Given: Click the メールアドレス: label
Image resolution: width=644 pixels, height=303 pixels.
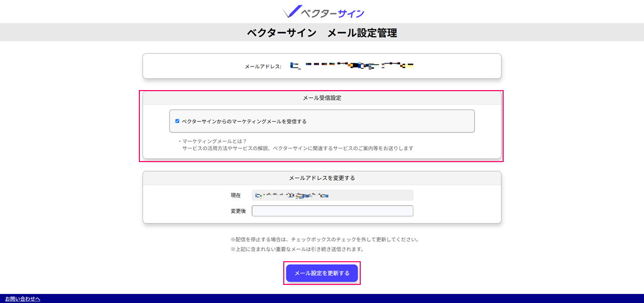Looking at the screenshot, I should click(263, 66).
